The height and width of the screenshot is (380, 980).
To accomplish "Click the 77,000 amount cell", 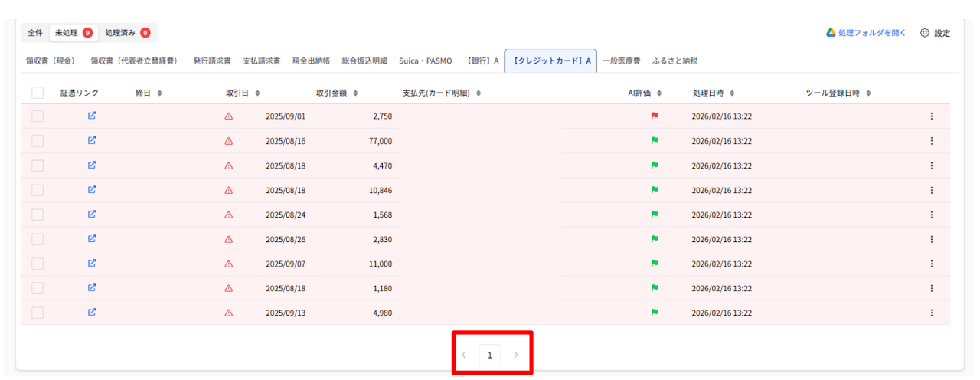I will coord(380,141).
